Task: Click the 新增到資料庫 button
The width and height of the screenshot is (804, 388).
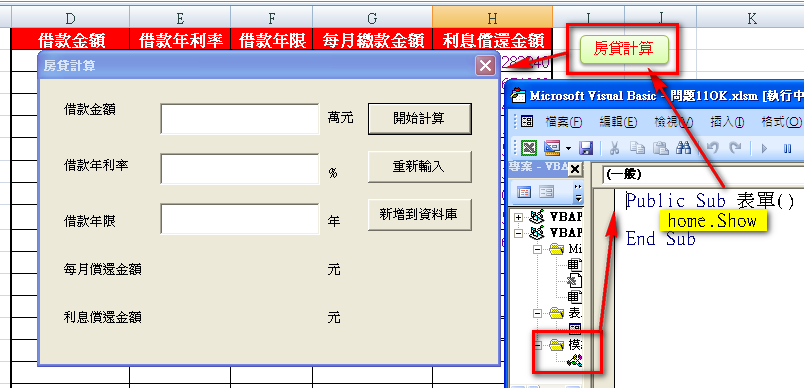Action: [419, 214]
